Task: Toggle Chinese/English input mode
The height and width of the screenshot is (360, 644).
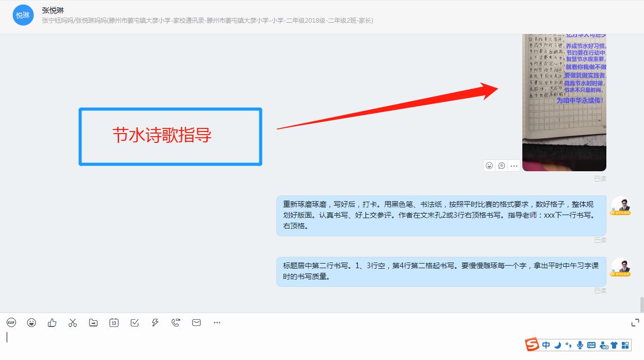Action: tap(546, 345)
